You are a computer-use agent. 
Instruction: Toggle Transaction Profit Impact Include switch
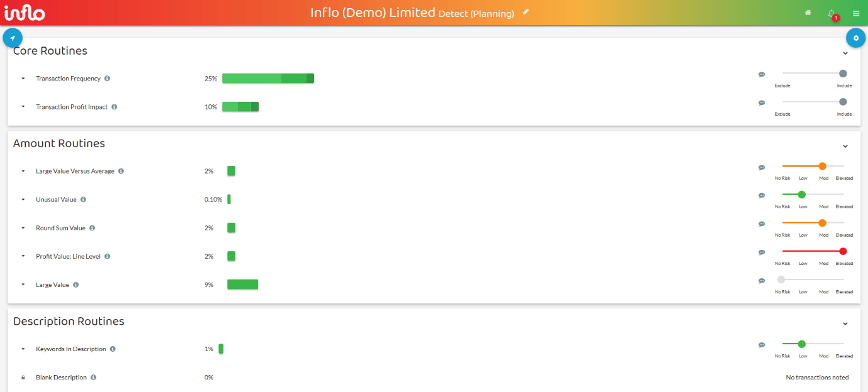(x=843, y=102)
